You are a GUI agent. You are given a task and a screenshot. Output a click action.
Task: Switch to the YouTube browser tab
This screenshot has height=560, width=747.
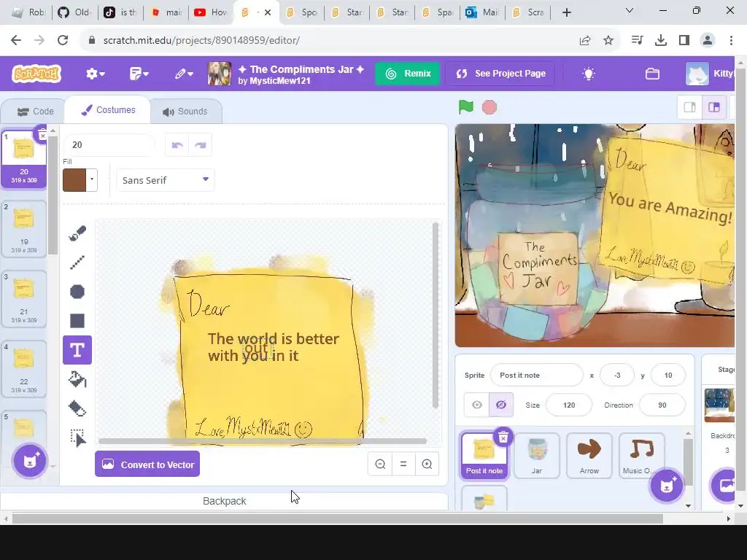pyautogui.click(x=211, y=12)
